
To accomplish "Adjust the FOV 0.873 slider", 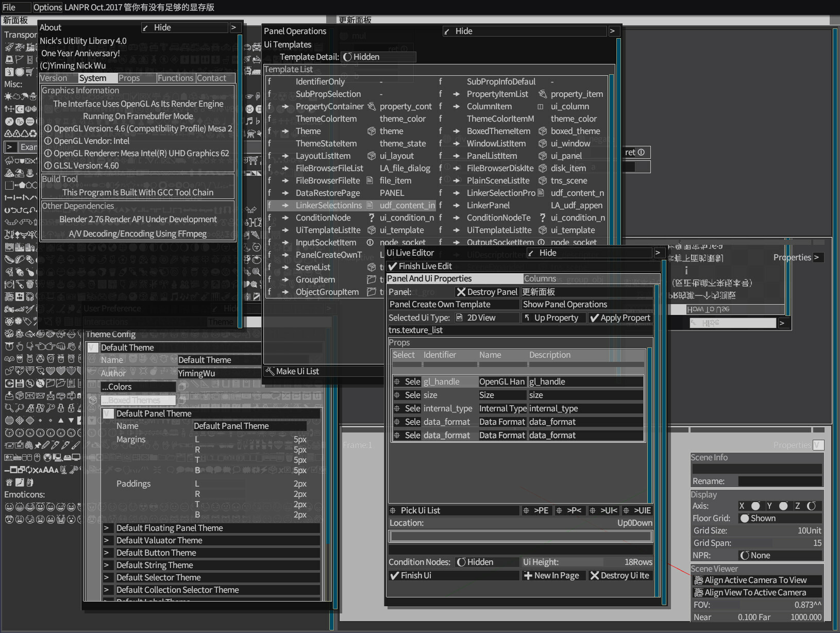I will pos(757,605).
